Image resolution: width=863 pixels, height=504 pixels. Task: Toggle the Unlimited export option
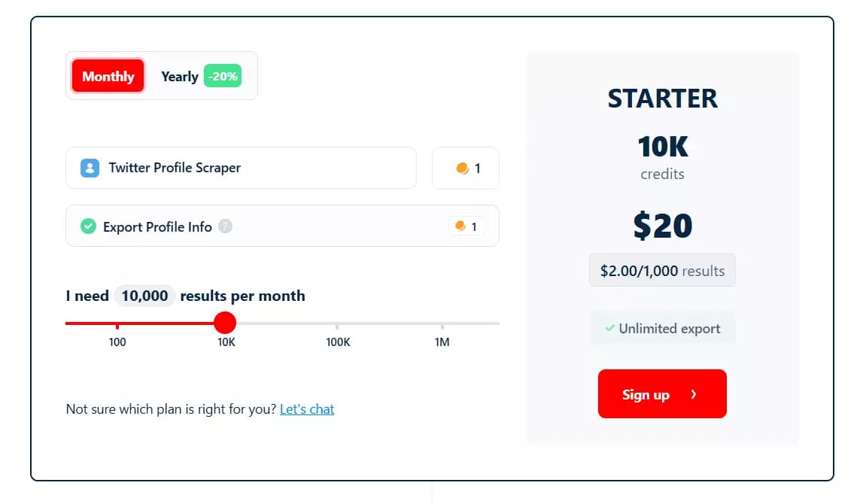click(x=662, y=328)
